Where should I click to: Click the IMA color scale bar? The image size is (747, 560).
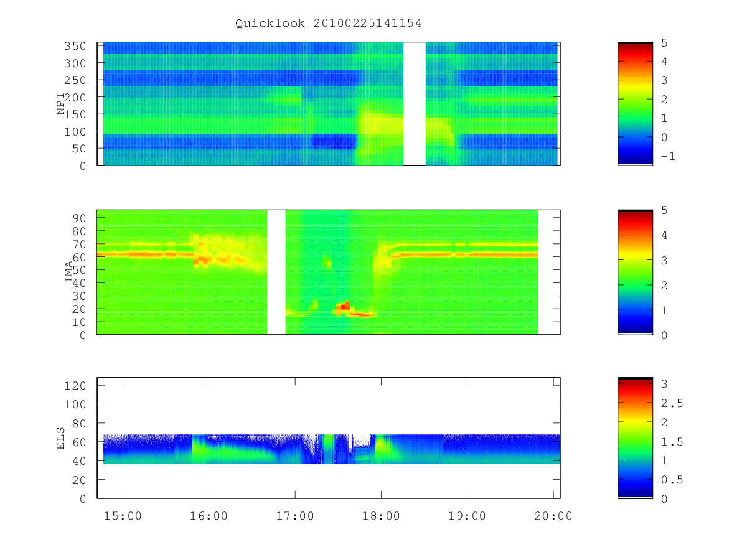tap(635, 272)
